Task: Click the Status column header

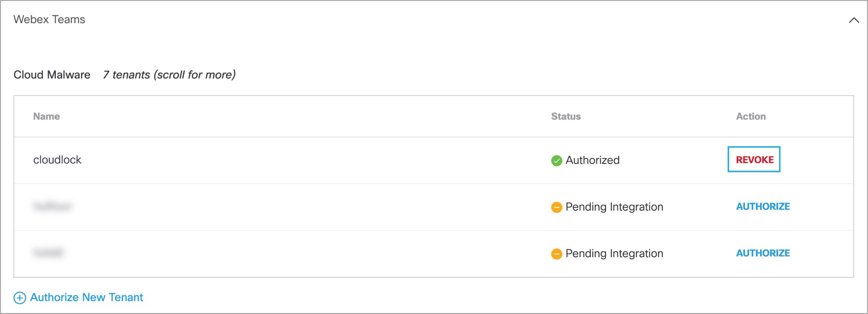Action: (x=566, y=117)
